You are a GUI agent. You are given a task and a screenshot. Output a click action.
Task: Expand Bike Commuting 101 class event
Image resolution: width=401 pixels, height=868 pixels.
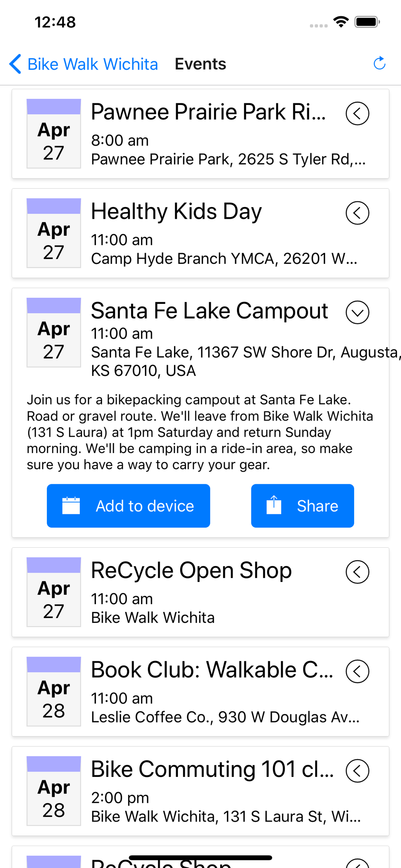357,771
